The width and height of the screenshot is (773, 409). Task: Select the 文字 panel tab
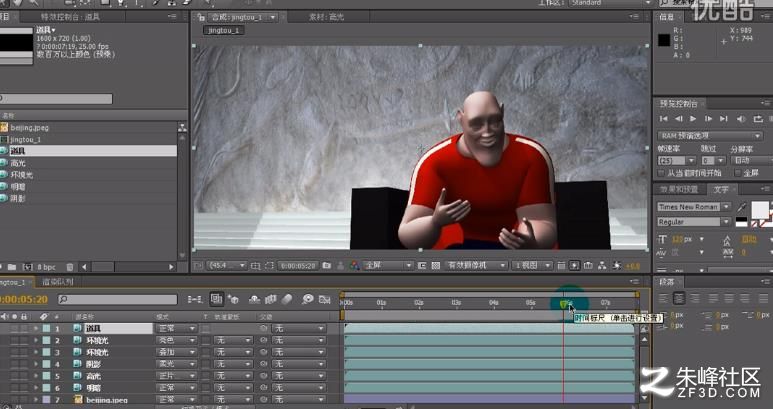(x=721, y=189)
